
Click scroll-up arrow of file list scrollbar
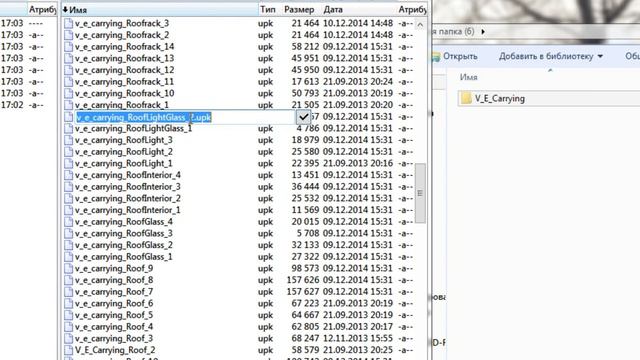pos(420,25)
